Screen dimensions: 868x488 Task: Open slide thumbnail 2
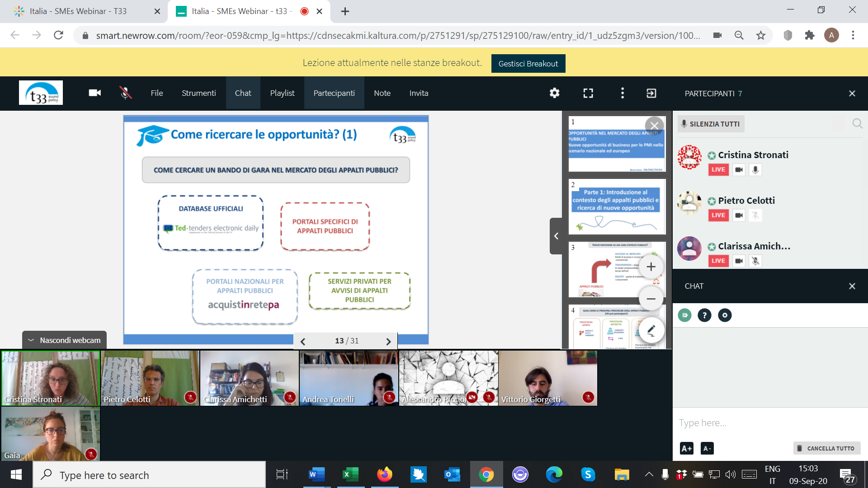coord(617,206)
